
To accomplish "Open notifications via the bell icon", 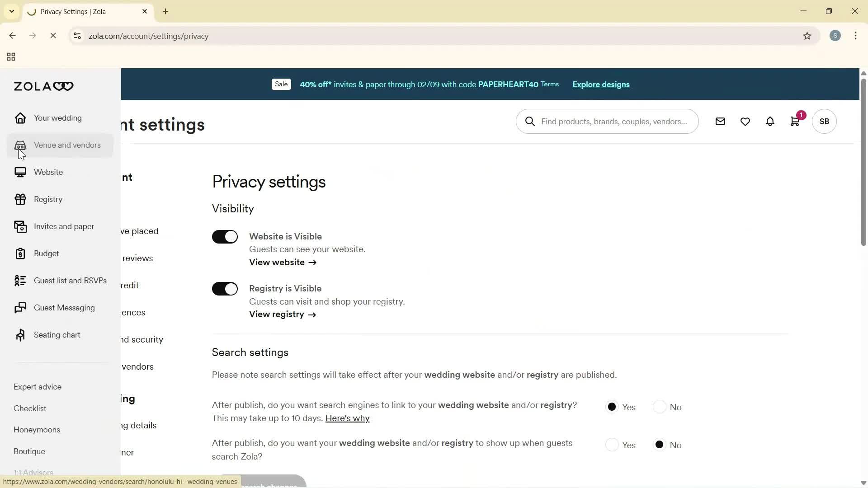I will coord(770,121).
